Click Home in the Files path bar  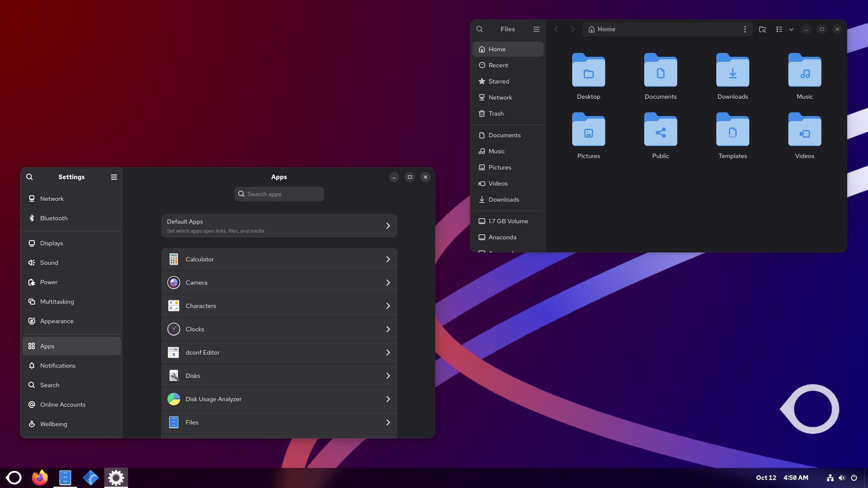point(602,29)
